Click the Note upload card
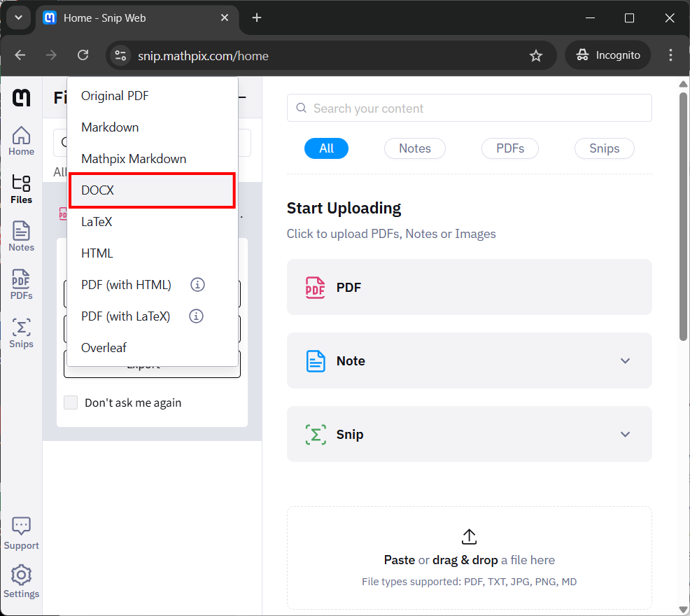 pyautogui.click(x=469, y=360)
